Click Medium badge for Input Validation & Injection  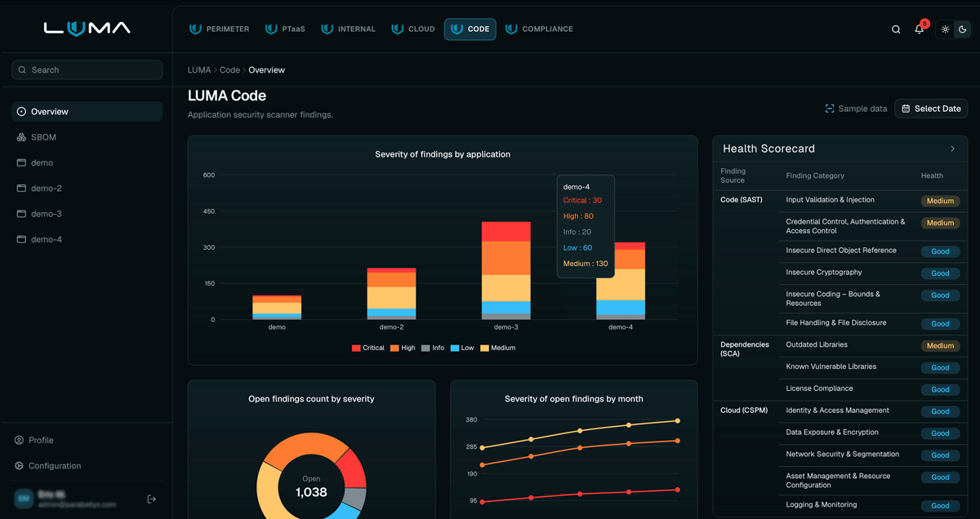pos(940,201)
